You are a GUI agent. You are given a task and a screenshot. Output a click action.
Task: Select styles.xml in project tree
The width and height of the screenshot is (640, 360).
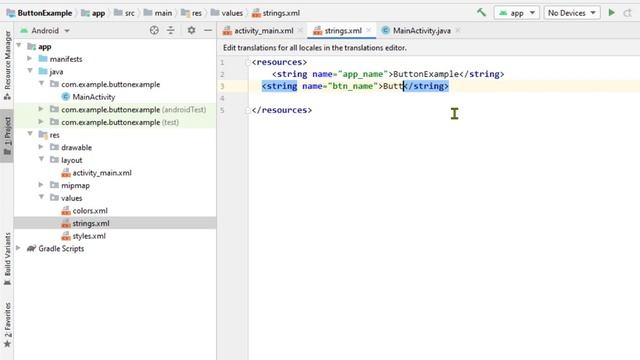click(89, 236)
